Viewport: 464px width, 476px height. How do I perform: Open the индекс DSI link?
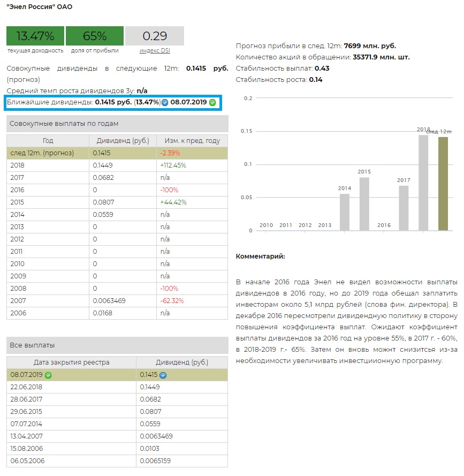tap(154, 50)
